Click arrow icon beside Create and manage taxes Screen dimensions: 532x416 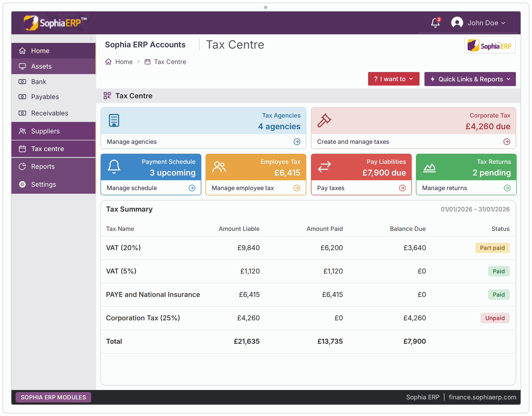coord(507,142)
